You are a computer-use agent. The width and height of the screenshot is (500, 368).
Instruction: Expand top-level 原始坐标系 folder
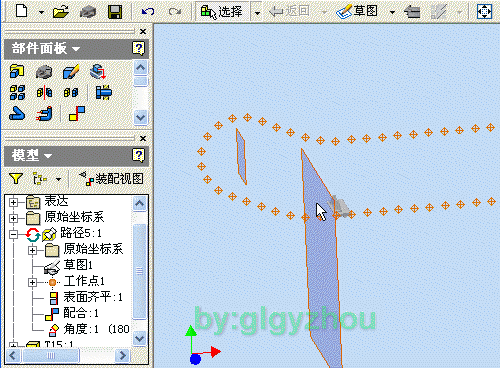tap(13, 218)
